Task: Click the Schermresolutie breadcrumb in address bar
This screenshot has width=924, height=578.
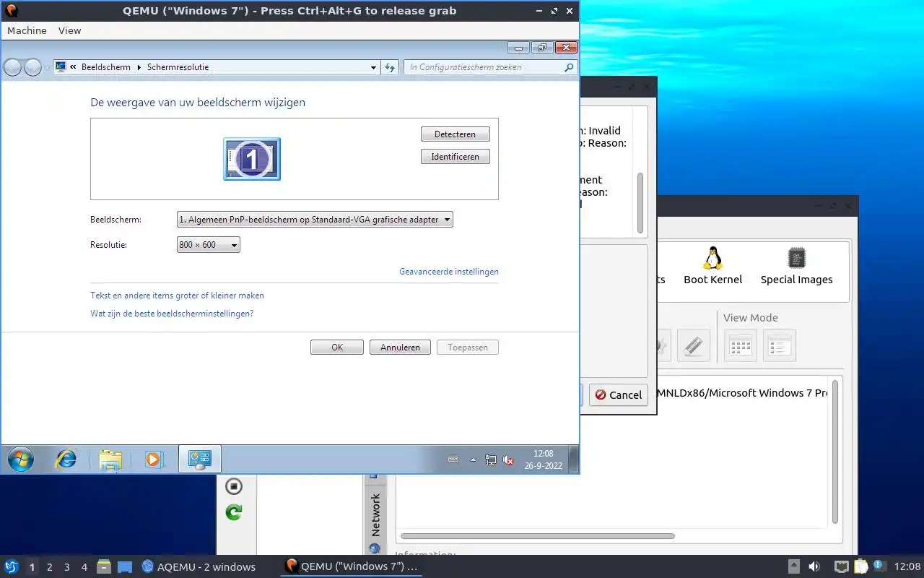Action: pyautogui.click(x=178, y=67)
